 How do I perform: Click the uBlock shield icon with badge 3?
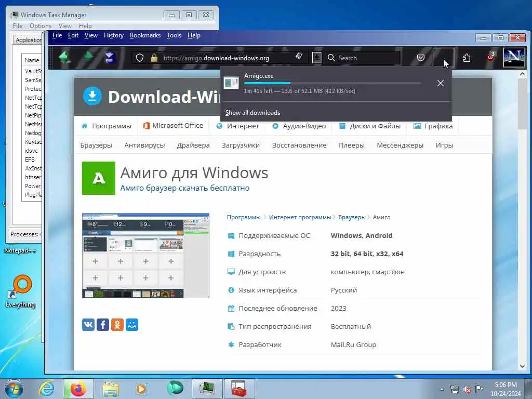(491, 57)
